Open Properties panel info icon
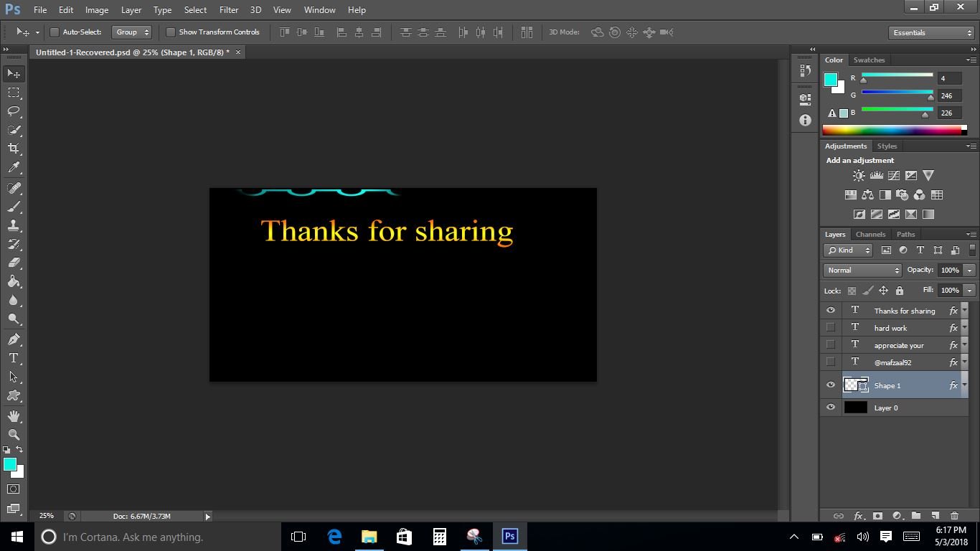Image resolution: width=980 pixels, height=551 pixels. coord(805,121)
